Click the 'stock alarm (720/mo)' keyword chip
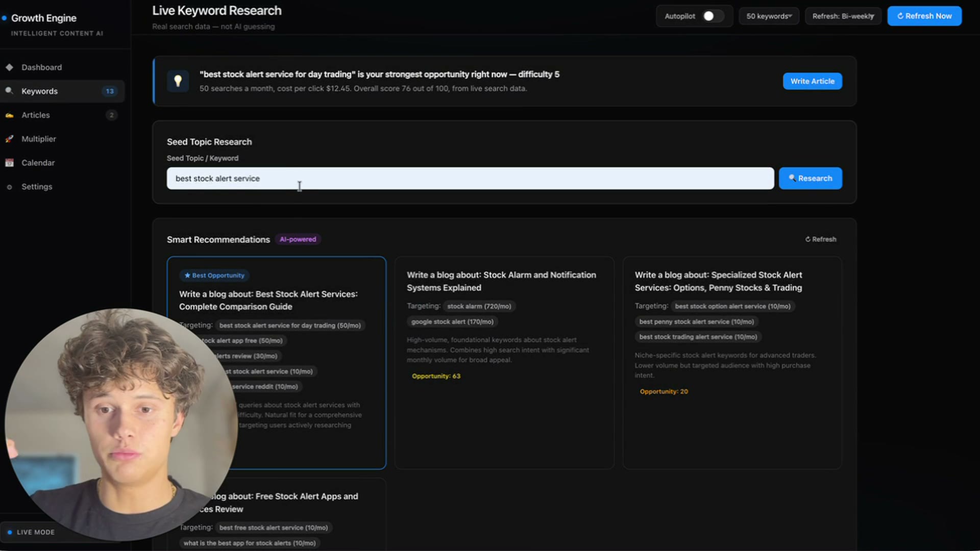The width and height of the screenshot is (980, 551). tap(479, 306)
